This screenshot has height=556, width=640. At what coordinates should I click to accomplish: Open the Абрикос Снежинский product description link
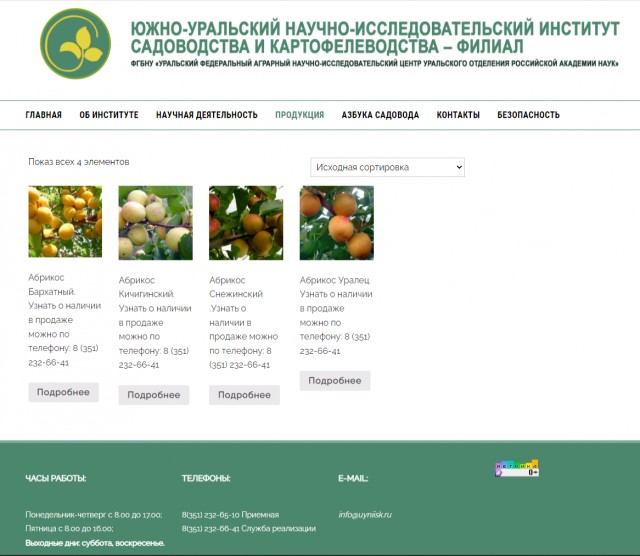point(244,322)
